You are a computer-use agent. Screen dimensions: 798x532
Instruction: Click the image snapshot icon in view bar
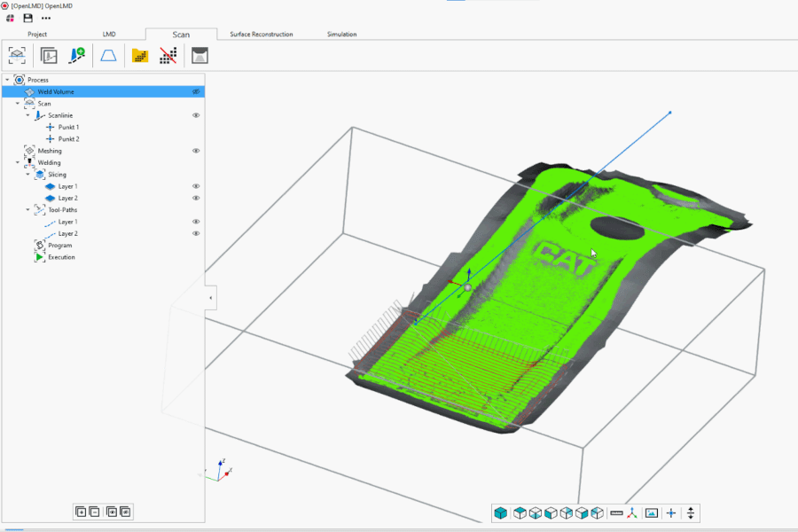tap(652, 513)
